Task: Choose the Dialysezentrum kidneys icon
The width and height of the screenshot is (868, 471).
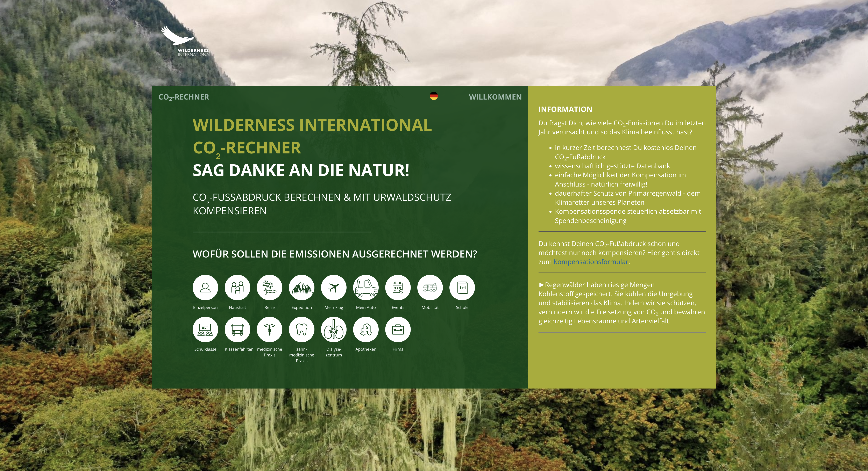Action: click(x=334, y=329)
